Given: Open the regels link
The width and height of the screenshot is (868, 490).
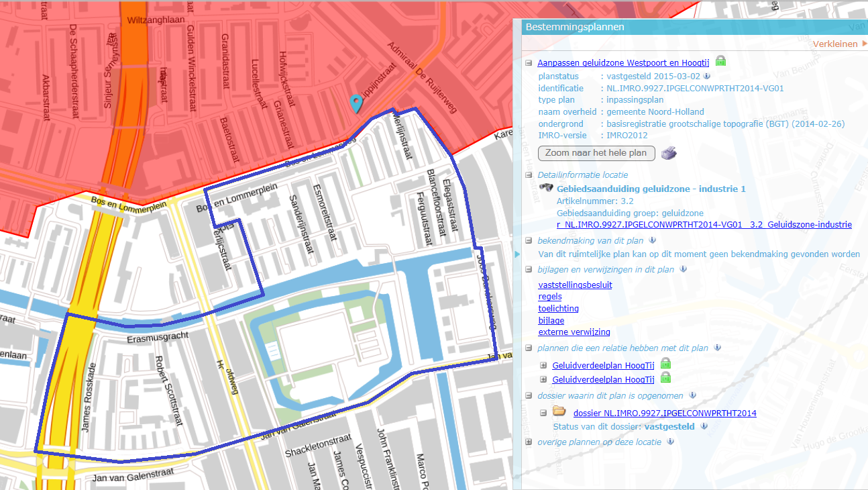Looking at the screenshot, I should pyautogui.click(x=550, y=297).
